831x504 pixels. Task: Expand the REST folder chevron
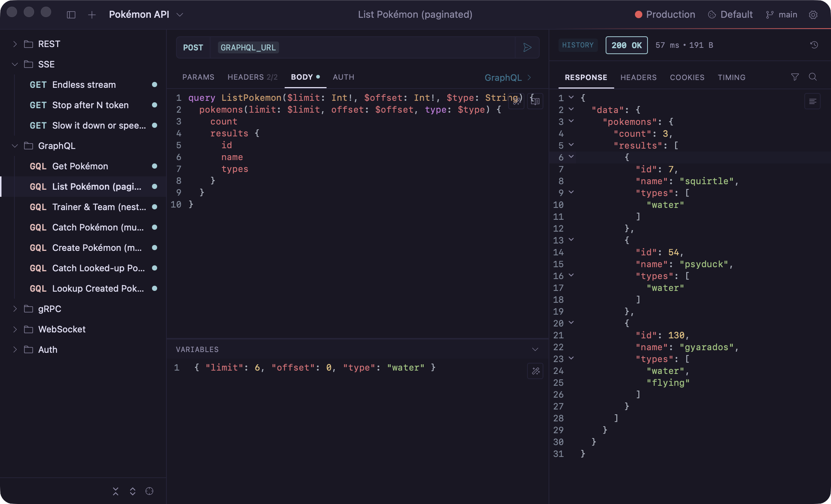(x=15, y=44)
